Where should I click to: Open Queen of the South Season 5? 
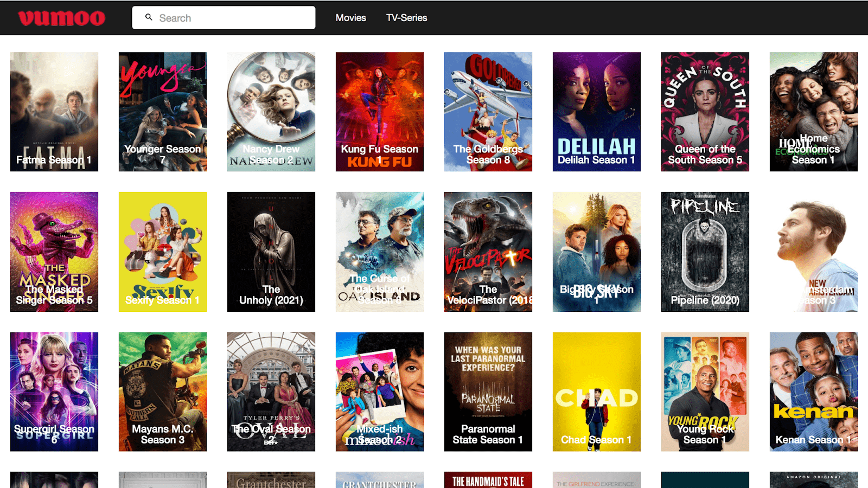(705, 112)
